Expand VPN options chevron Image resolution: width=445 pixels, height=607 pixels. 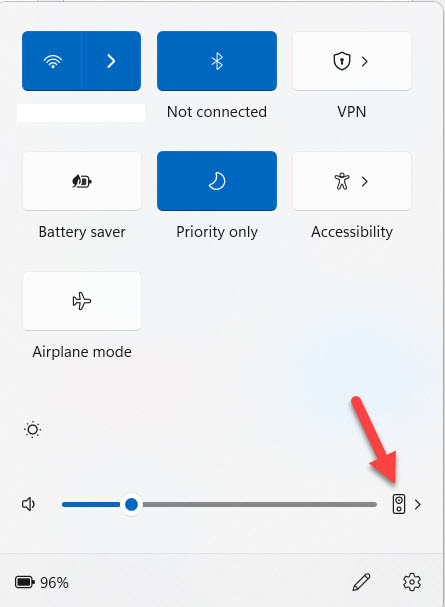tap(365, 61)
